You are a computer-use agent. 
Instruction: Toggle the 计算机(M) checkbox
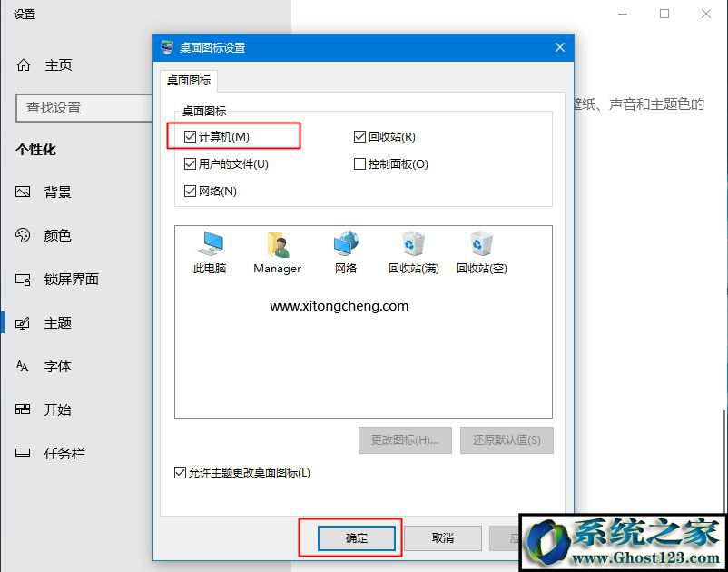[x=190, y=136]
